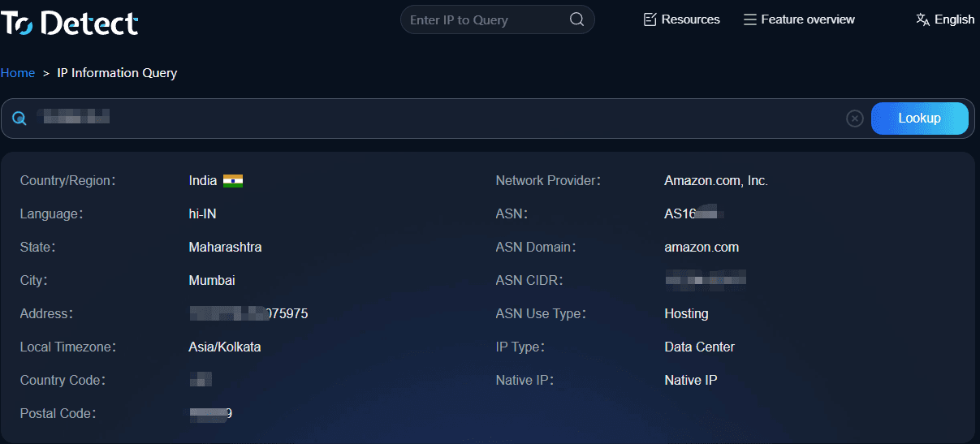This screenshot has height=444, width=980.
Task: Click the magnifier icon in the top search box
Action: 576,19
